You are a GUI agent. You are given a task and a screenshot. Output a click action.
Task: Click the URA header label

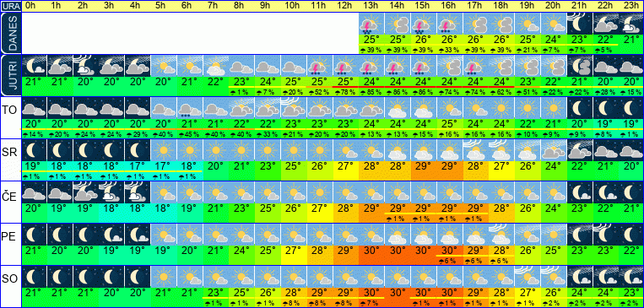click(x=10, y=6)
